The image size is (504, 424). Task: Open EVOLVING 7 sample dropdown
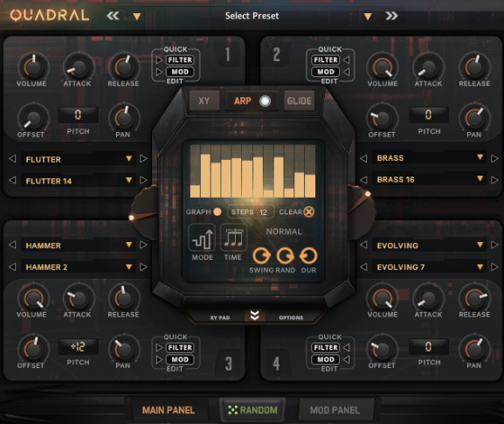(x=480, y=267)
